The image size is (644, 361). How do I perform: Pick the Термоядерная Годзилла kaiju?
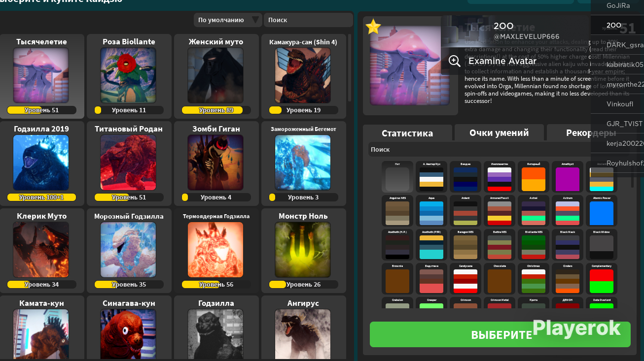click(216, 251)
